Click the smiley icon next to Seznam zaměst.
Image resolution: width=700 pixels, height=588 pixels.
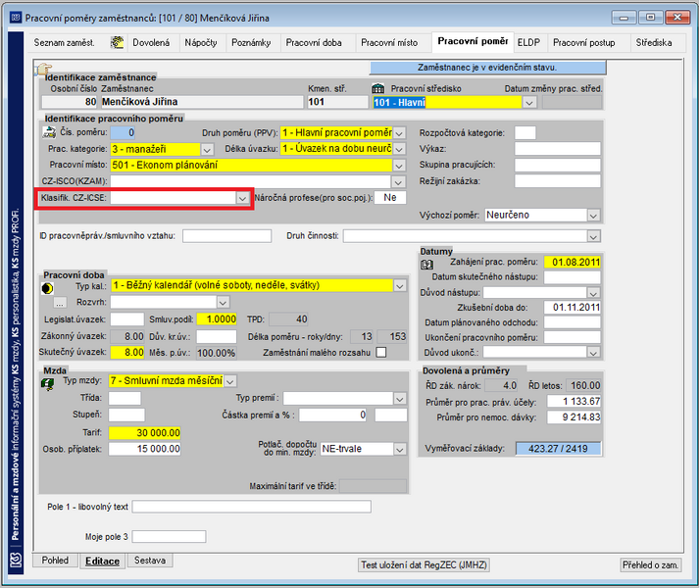click(117, 42)
